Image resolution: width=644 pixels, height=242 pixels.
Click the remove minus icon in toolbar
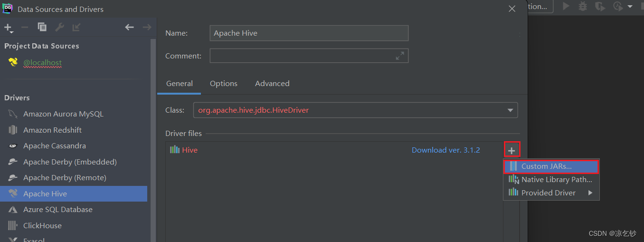25,27
